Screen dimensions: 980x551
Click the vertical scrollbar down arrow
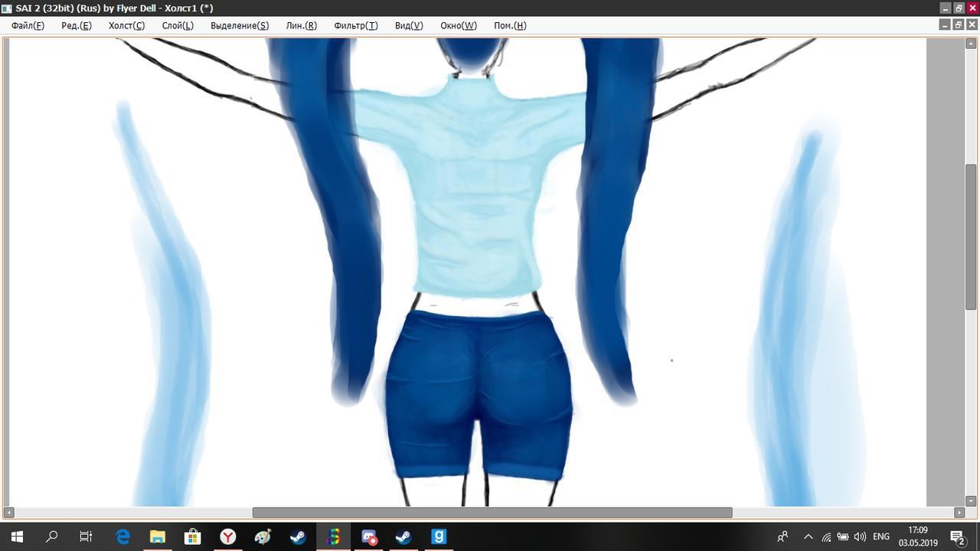click(971, 501)
